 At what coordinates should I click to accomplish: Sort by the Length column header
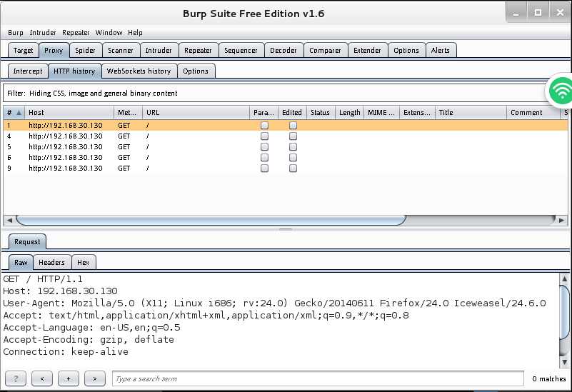tap(349, 112)
